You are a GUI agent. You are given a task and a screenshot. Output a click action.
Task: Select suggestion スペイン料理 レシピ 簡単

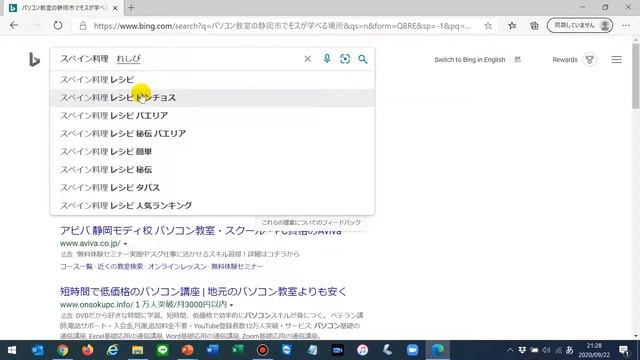212,151
